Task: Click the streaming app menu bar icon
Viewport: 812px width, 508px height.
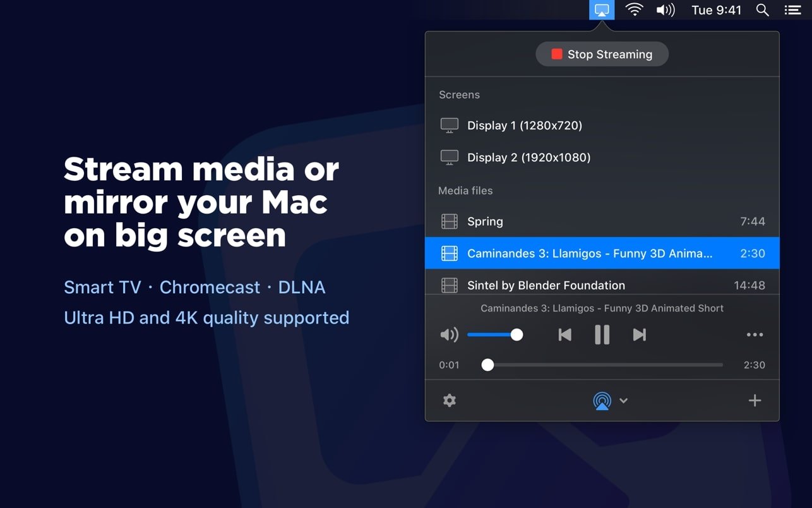Action: point(602,10)
